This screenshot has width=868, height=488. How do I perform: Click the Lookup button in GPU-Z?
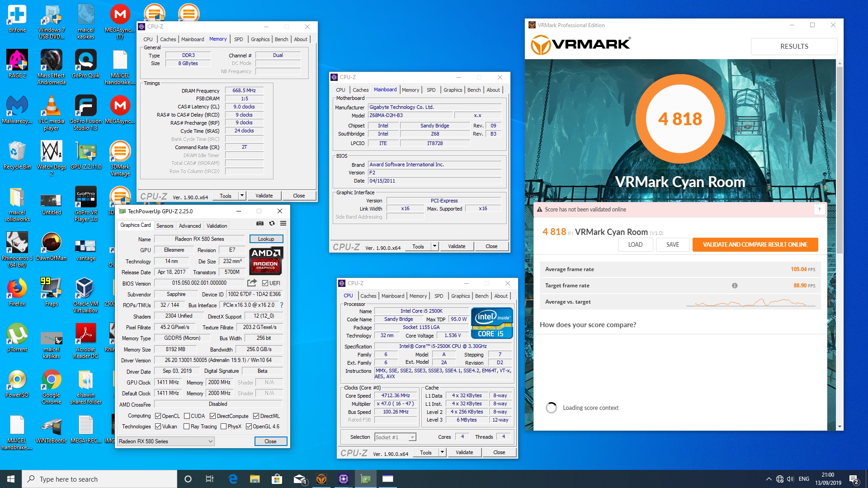[266, 239]
